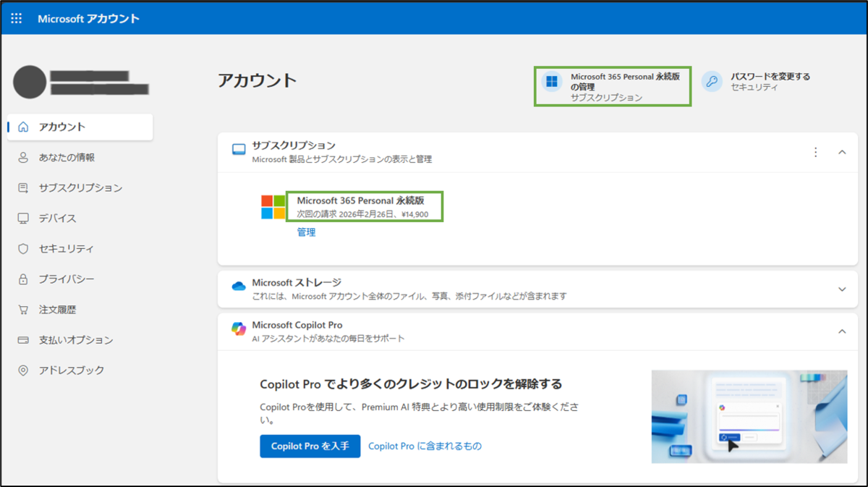Click the person icon beside あなたの情報
Screen dimensions: 868x487
pyautogui.click(x=23, y=157)
